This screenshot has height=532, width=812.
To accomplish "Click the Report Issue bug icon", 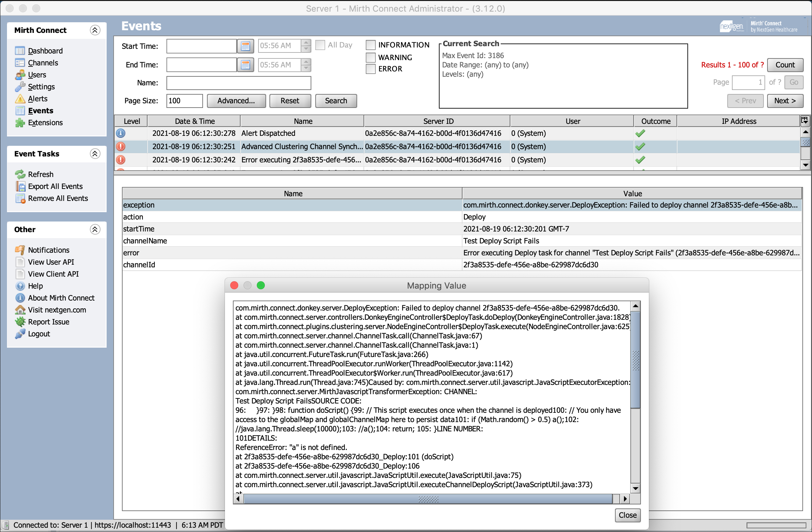I will [x=20, y=321].
